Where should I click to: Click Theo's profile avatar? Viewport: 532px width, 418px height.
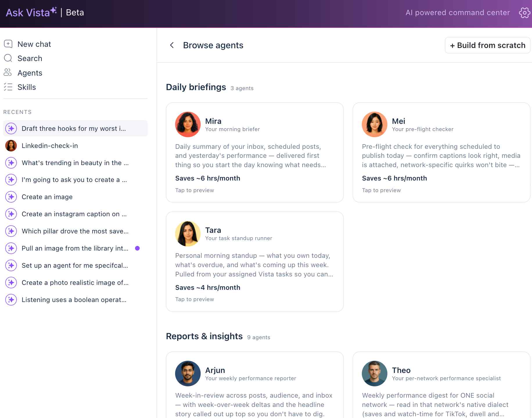click(375, 374)
